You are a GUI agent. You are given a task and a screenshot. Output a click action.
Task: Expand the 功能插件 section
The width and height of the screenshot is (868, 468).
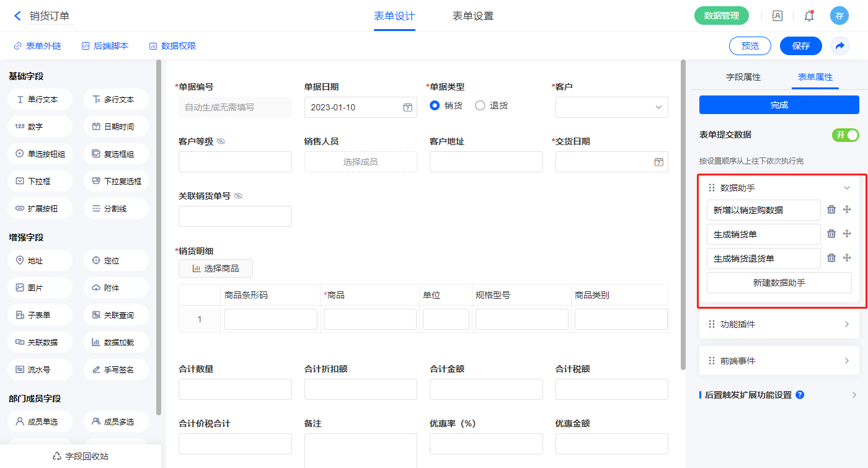(x=847, y=324)
